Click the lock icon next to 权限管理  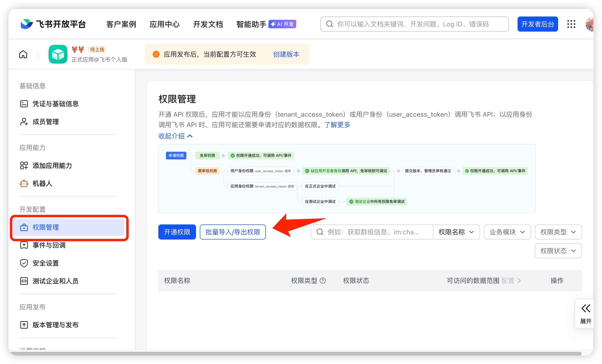coord(24,227)
